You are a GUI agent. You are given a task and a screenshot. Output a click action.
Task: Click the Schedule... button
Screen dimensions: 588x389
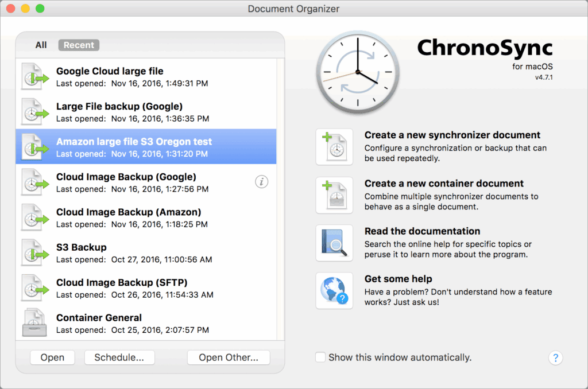[x=119, y=357]
